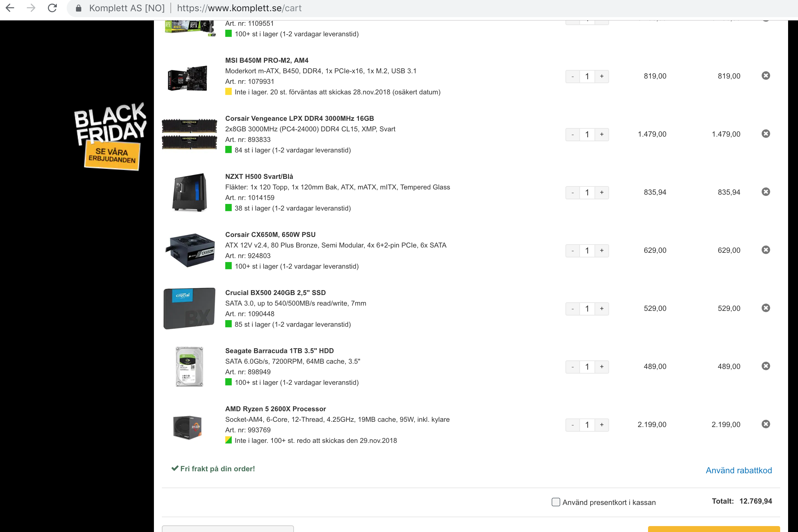Increase quantity of AMD Ryzen 5 processor
Image resolution: width=798 pixels, height=532 pixels.
coord(601,425)
